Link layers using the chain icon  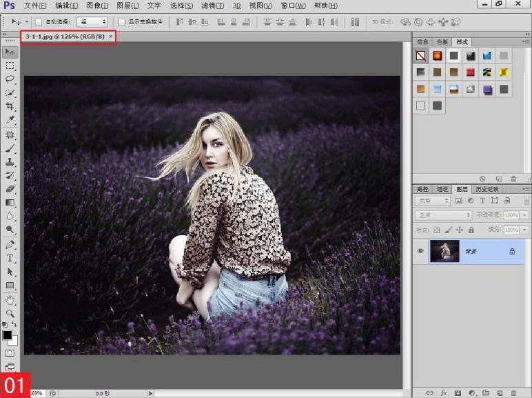(429, 393)
